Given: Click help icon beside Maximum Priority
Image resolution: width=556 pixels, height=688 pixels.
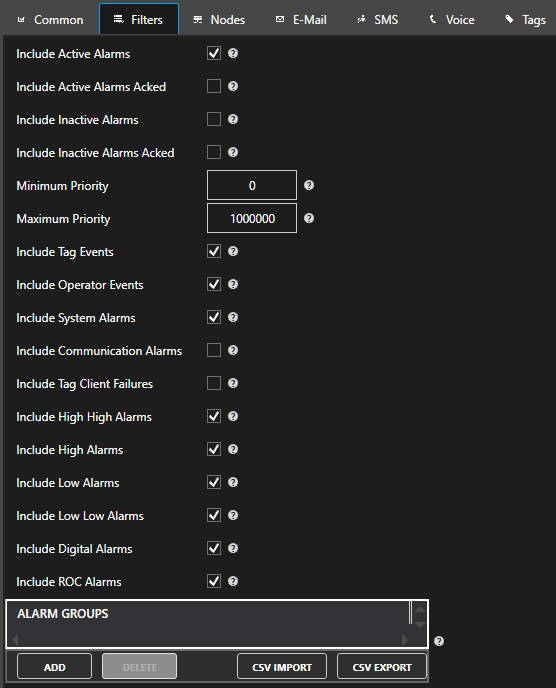Looking at the screenshot, I should click(309, 219).
